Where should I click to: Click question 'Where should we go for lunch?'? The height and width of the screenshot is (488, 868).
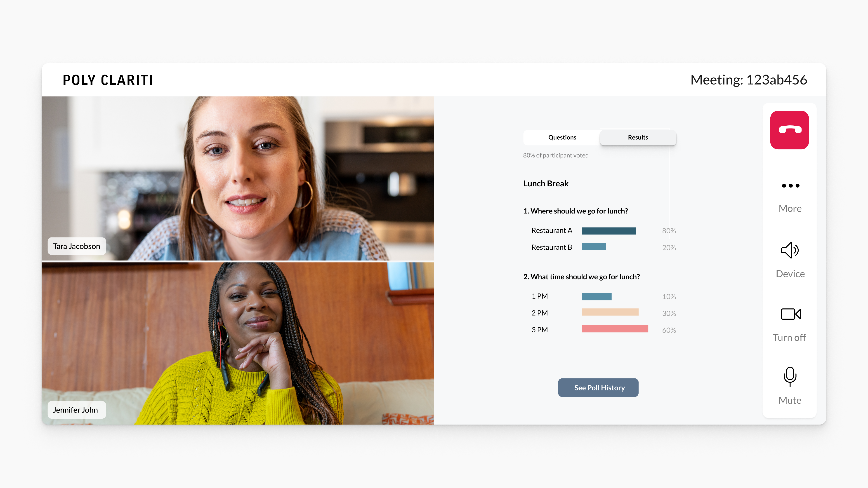tap(576, 211)
